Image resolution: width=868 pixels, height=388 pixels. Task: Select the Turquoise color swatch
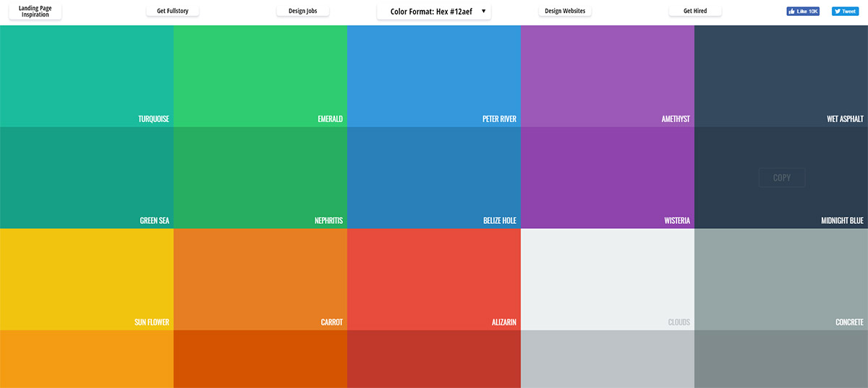click(87, 76)
